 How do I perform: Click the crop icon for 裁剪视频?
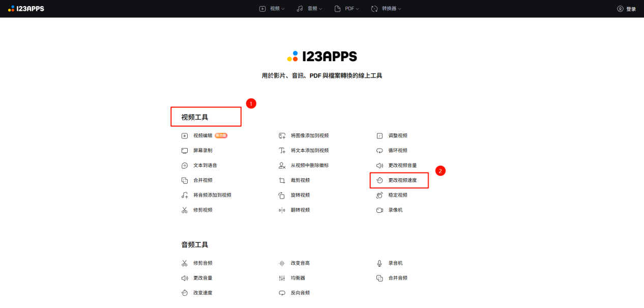point(282,180)
